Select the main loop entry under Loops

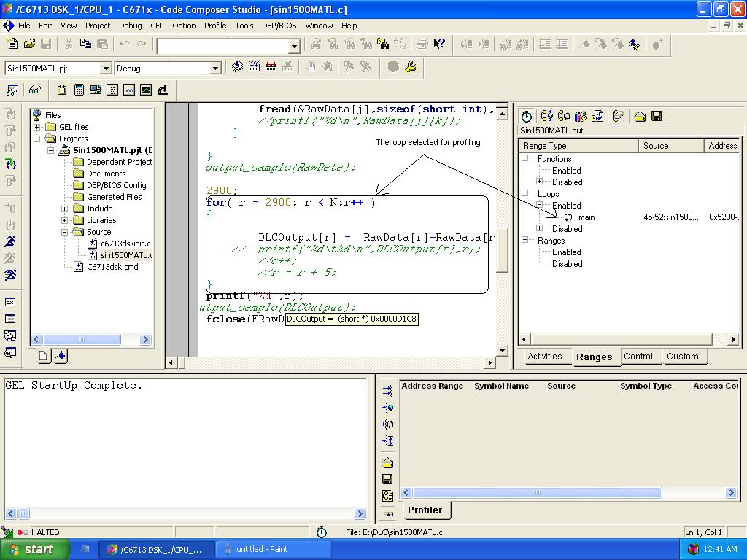coord(587,217)
